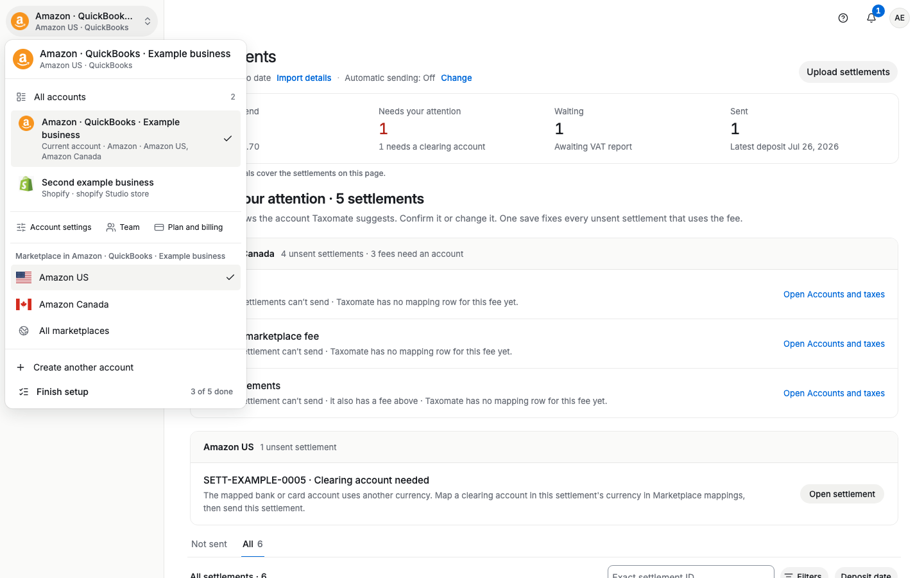
Task: Select All marketplaces
Action: click(x=126, y=331)
